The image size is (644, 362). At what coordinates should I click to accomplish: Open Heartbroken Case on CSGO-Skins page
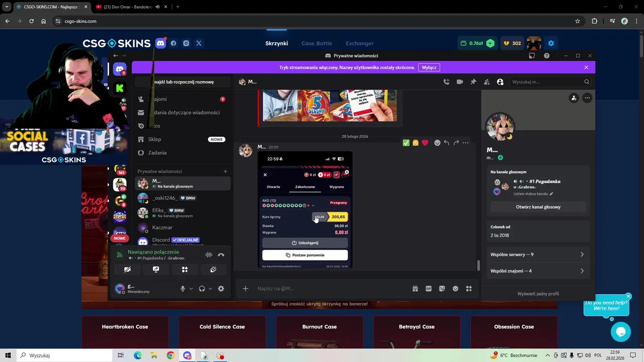pos(125,332)
